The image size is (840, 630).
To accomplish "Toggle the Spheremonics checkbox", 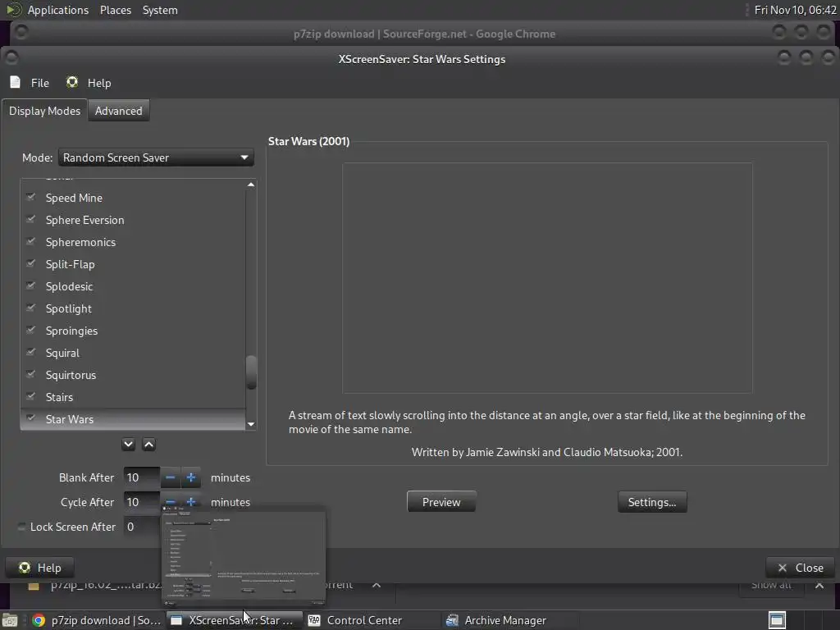I will [30, 242].
